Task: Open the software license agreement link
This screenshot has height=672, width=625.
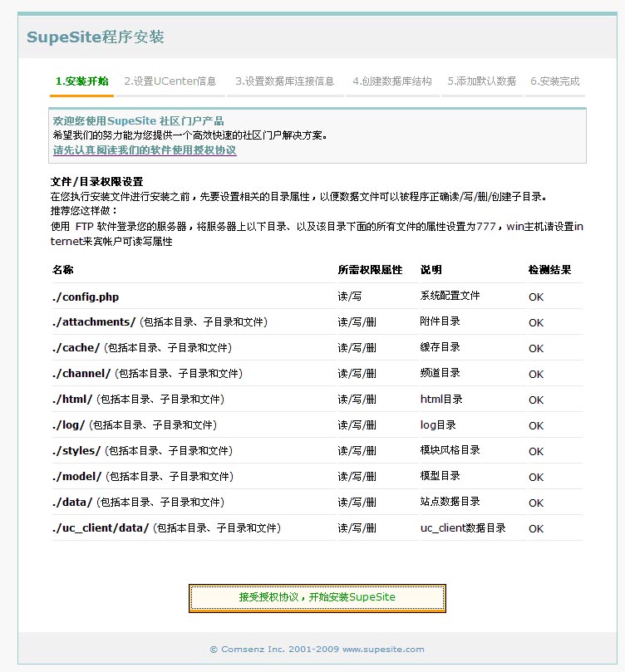Action: pos(145,150)
